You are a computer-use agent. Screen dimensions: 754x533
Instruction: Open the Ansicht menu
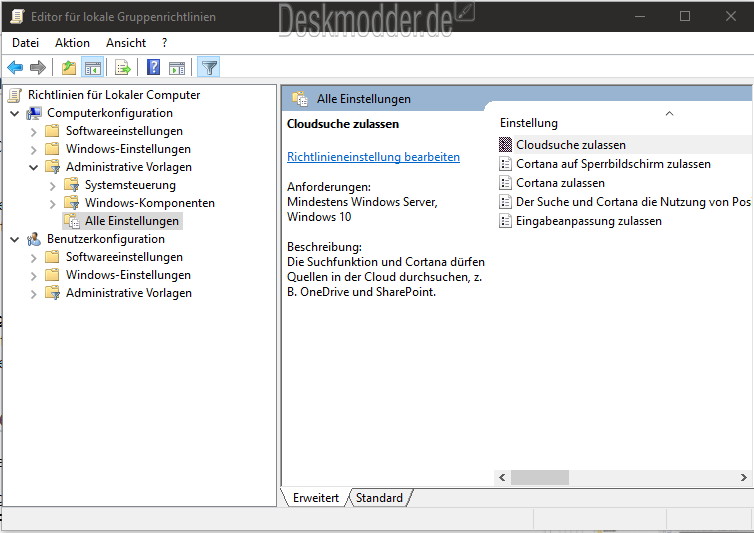(x=126, y=43)
